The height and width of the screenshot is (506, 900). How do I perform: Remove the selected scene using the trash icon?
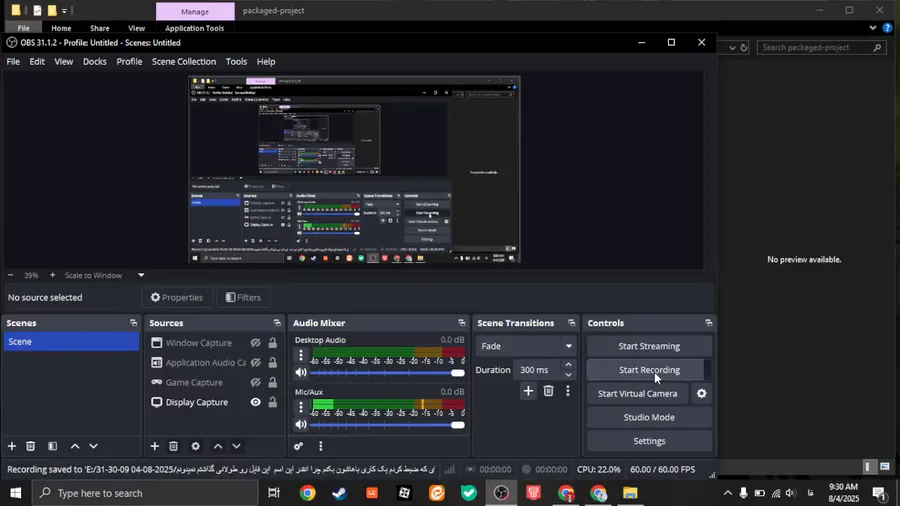click(31, 446)
